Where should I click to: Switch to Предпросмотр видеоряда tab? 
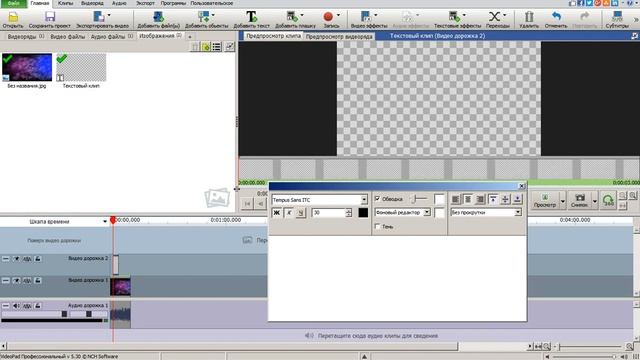339,36
